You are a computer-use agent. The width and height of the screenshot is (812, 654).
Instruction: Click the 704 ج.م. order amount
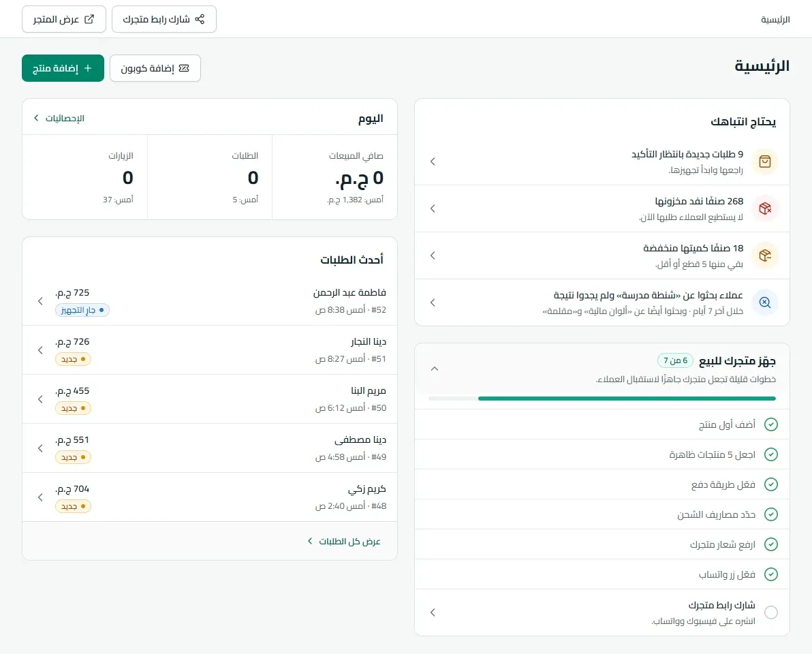[x=72, y=489]
